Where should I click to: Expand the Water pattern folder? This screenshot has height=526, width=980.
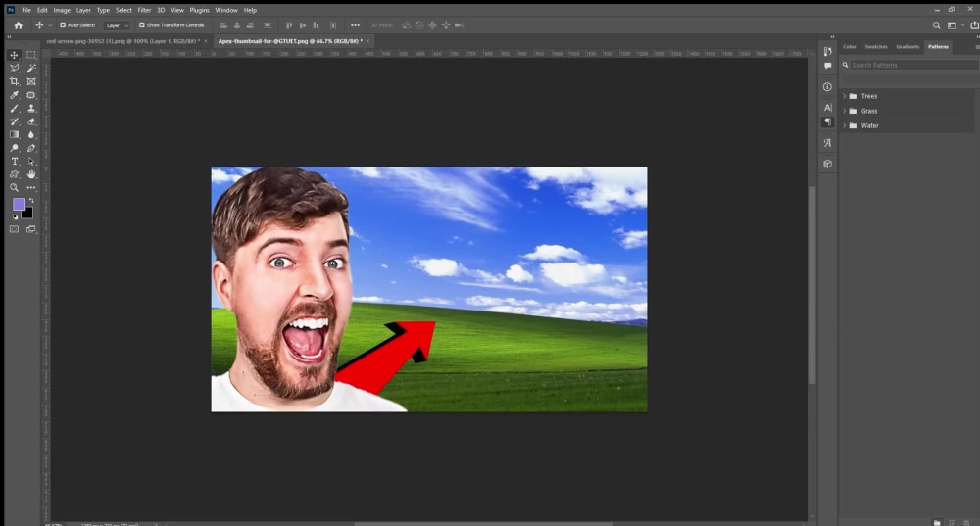[845, 126]
